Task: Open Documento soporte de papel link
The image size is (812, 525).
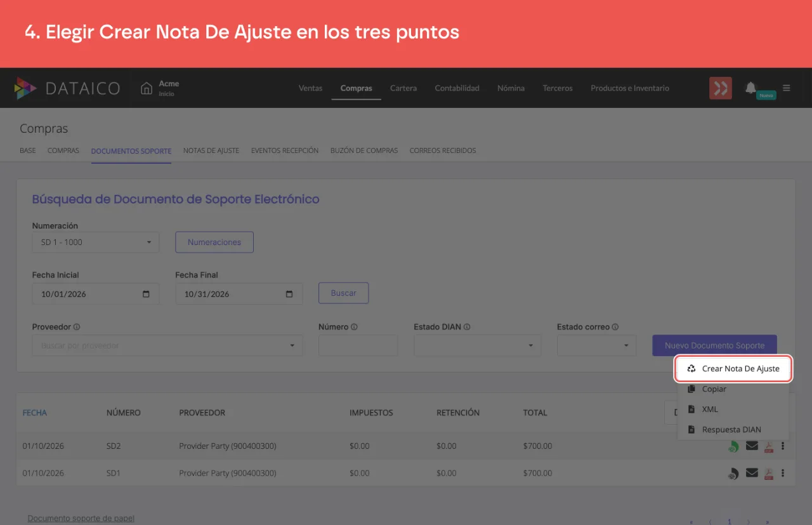Action: click(x=81, y=519)
